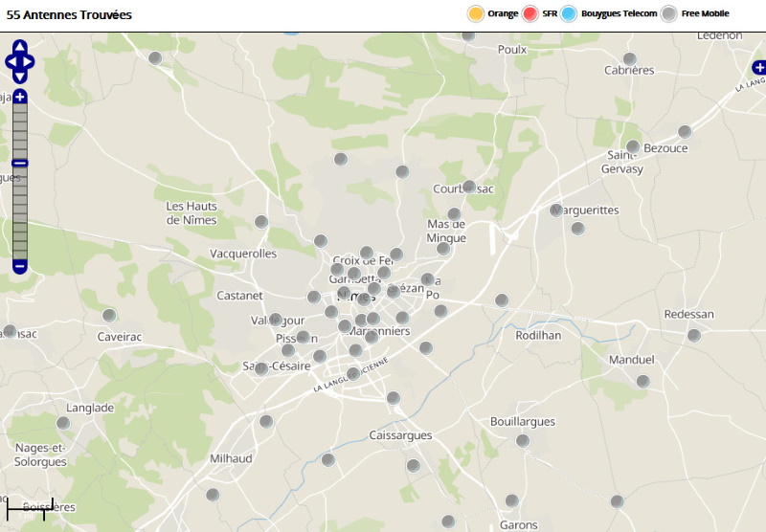Image resolution: width=766 pixels, height=532 pixels.
Task: Toggle the Bouygues Telecom operator filter
Action: pos(569,13)
